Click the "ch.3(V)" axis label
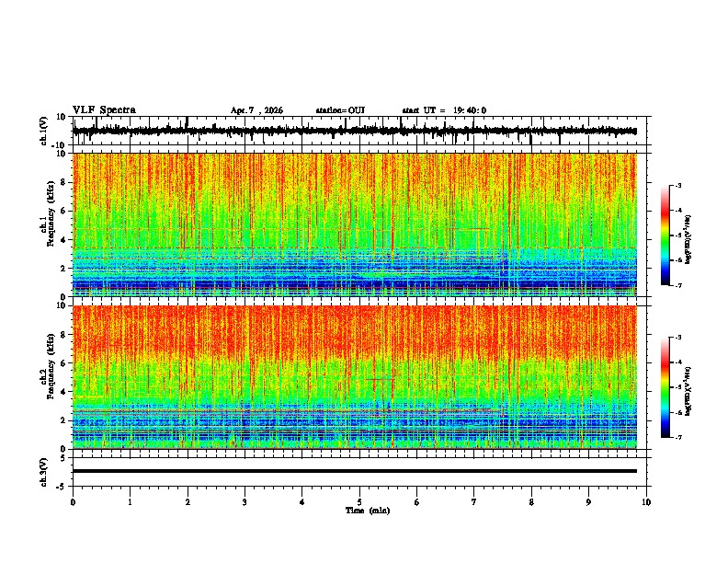 44,472
